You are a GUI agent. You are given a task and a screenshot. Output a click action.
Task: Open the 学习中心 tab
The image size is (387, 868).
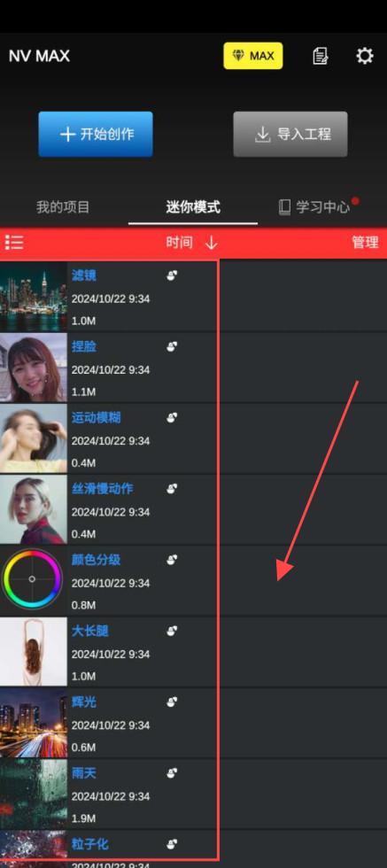pos(322,207)
